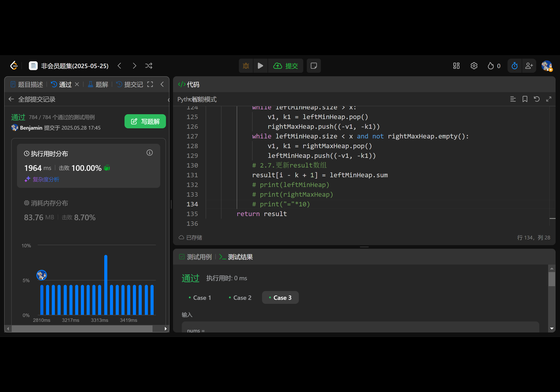Screen dimensions: 560x392
Task: Click the debug bug icon
Action: tap(246, 66)
